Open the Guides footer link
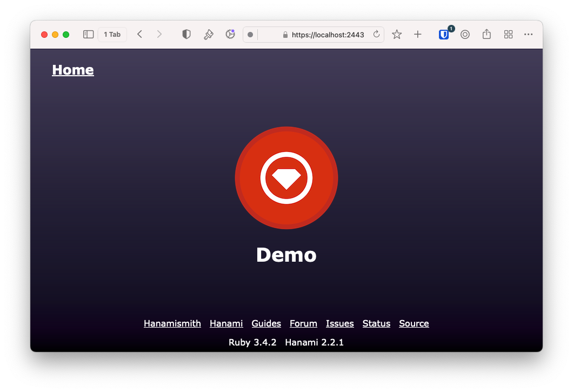Viewport: 573px width, 392px height. coord(266,324)
